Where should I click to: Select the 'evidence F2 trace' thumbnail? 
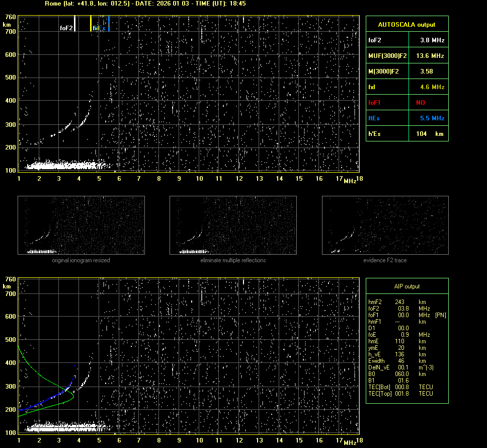click(385, 225)
